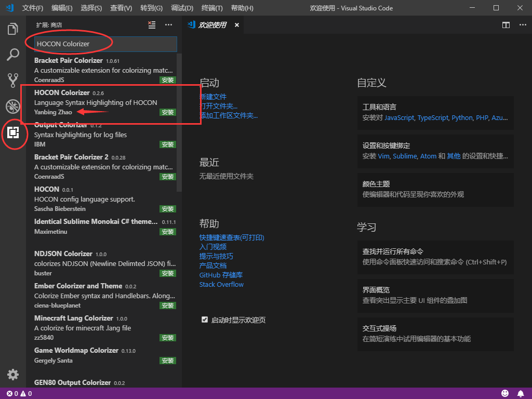532x399 pixels.
Task: Open the Explorer view in activity bar
Action: pyautogui.click(x=13, y=29)
